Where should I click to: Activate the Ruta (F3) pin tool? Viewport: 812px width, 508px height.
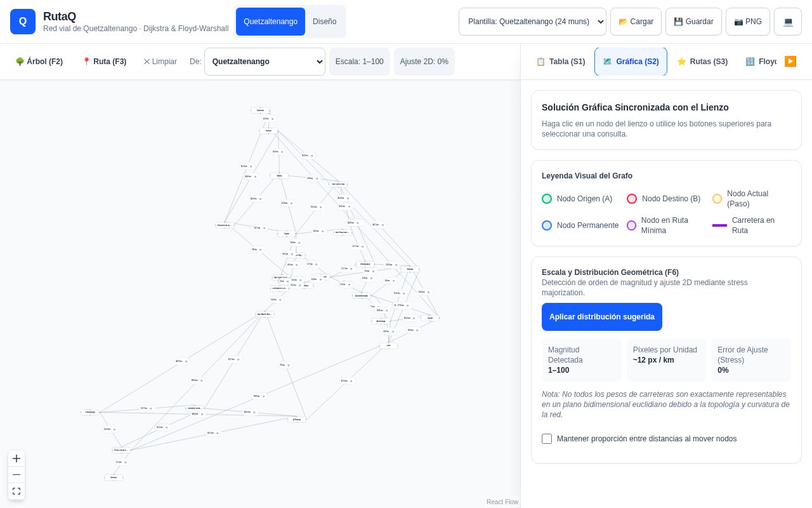click(104, 62)
